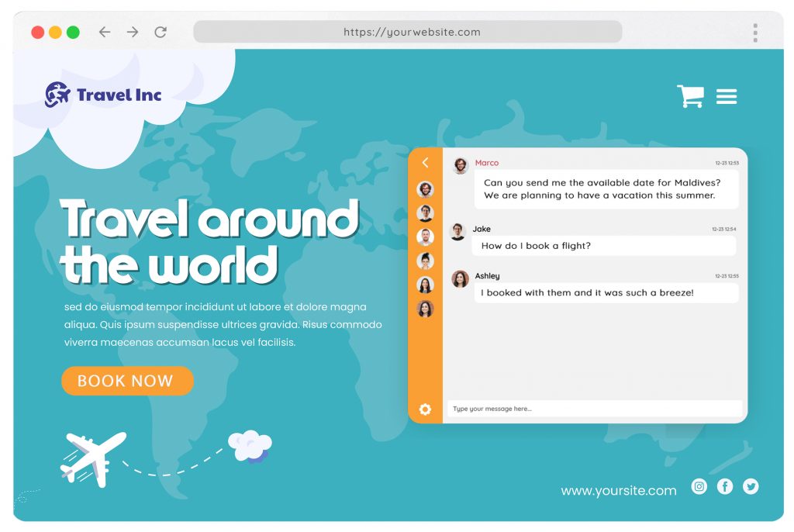Viewport: 794px width, 532px height.
Task: Open the chat settings gear
Action: pos(425,409)
